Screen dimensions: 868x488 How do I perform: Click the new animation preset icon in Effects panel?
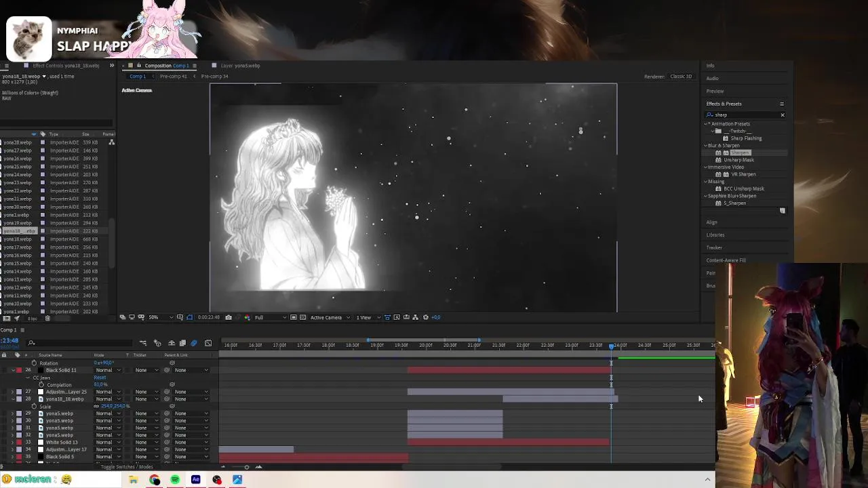tap(783, 211)
